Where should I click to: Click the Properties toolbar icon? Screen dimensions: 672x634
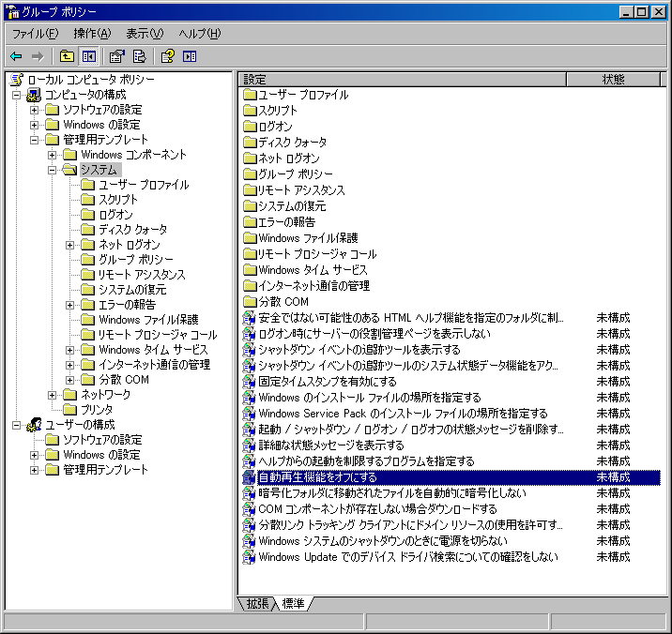pyautogui.click(x=117, y=56)
